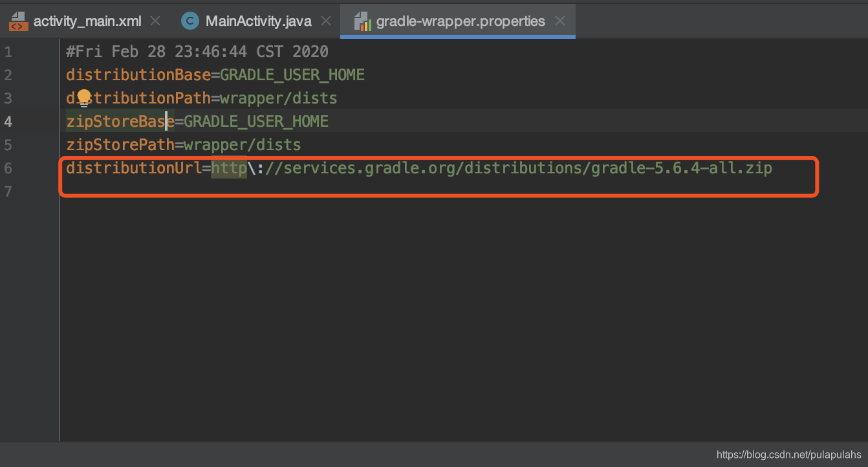The image size is (868, 467).
Task: Click the properties file icon on the gradle-wrapper tab
Action: [362, 21]
